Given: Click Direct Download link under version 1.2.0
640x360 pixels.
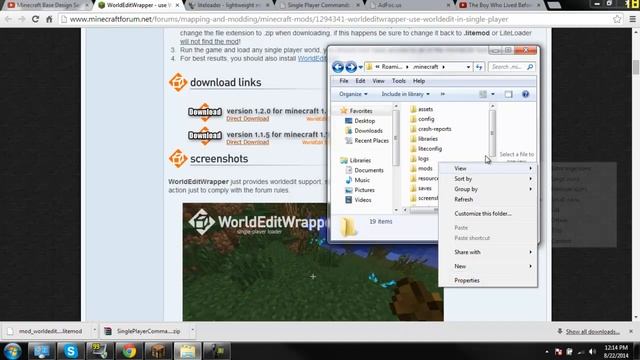Looking at the screenshot, I should click(247, 119).
